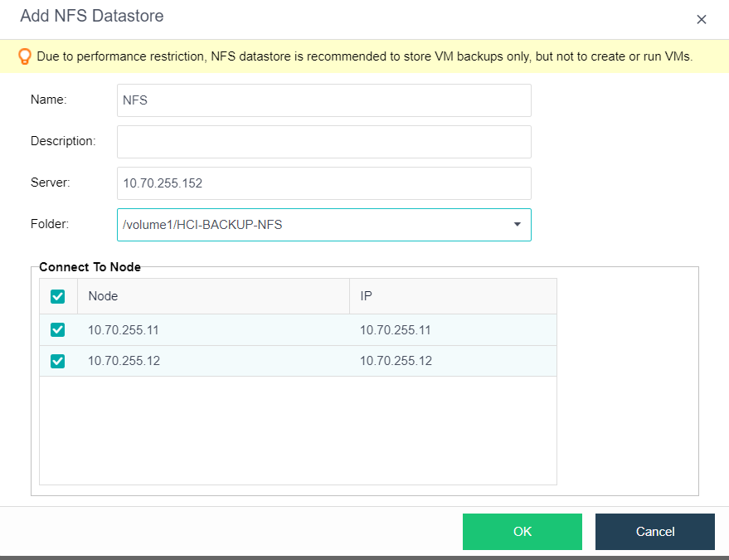The height and width of the screenshot is (560, 729).
Task: Select the Server address input field
Action: [323, 183]
